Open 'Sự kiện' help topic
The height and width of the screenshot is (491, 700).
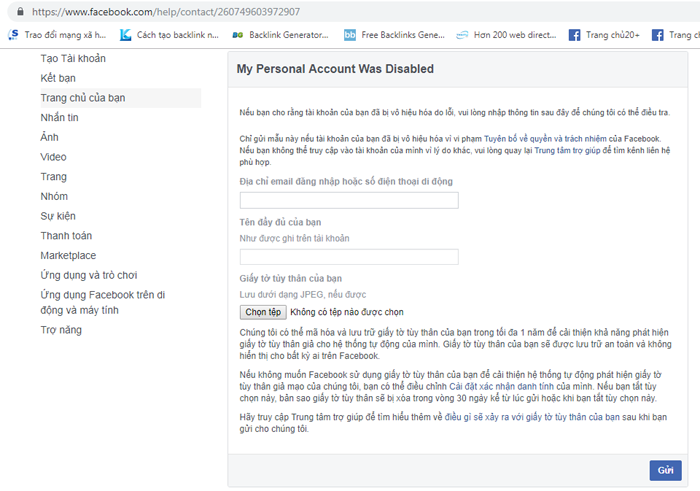58,216
